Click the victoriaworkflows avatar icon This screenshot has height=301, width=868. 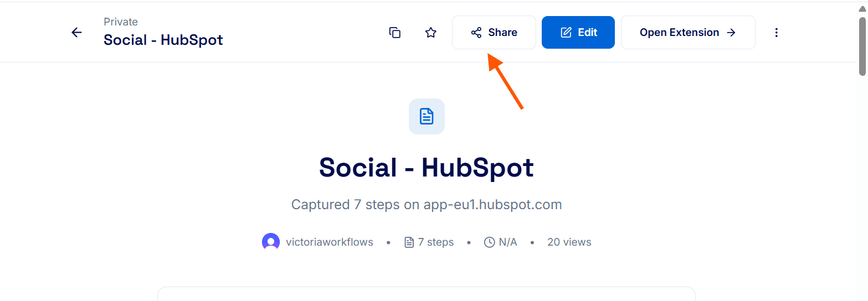(271, 242)
